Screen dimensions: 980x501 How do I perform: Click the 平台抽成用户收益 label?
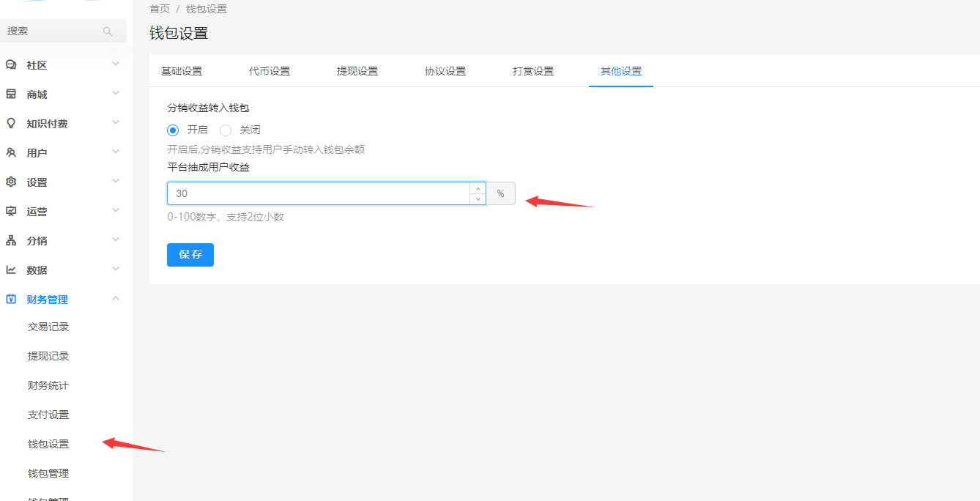click(208, 167)
